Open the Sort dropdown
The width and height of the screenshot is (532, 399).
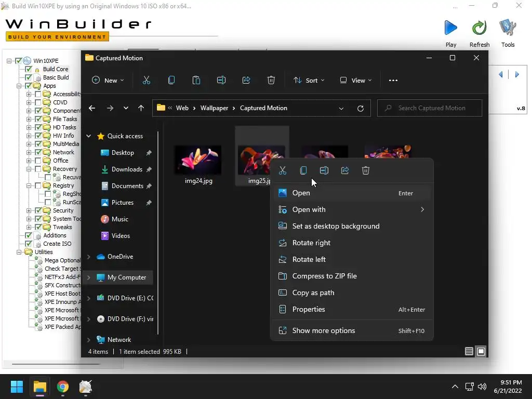[x=309, y=81]
